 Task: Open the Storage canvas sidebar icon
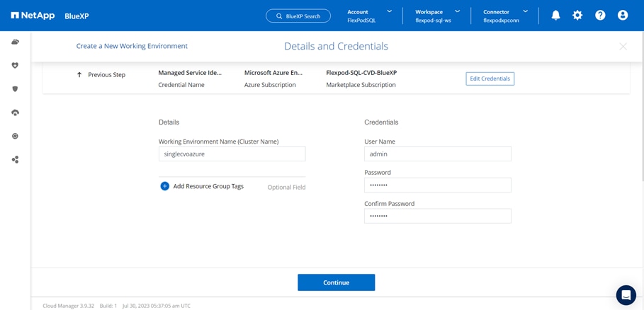pyautogui.click(x=15, y=42)
